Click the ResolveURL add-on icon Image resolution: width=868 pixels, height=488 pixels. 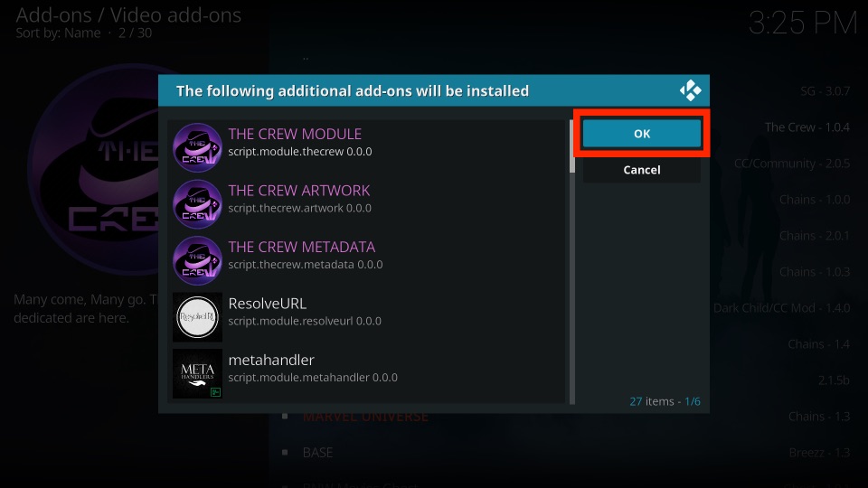click(x=197, y=317)
